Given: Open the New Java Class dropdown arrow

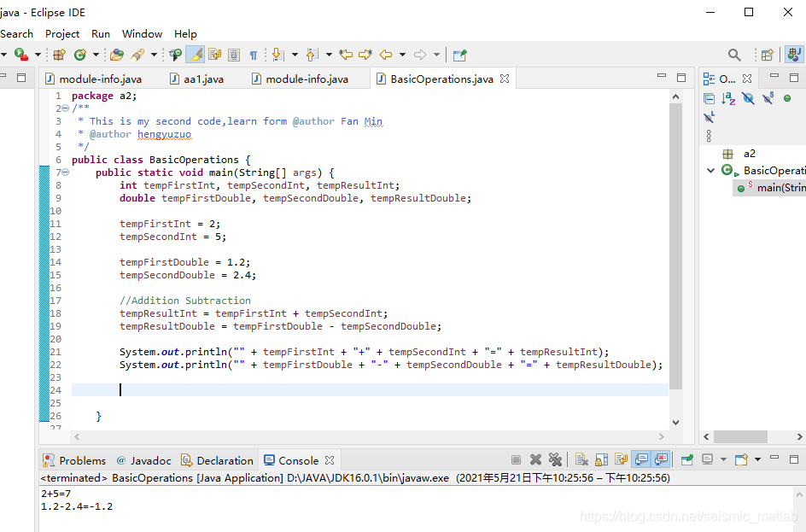Looking at the screenshot, I should (x=96, y=55).
